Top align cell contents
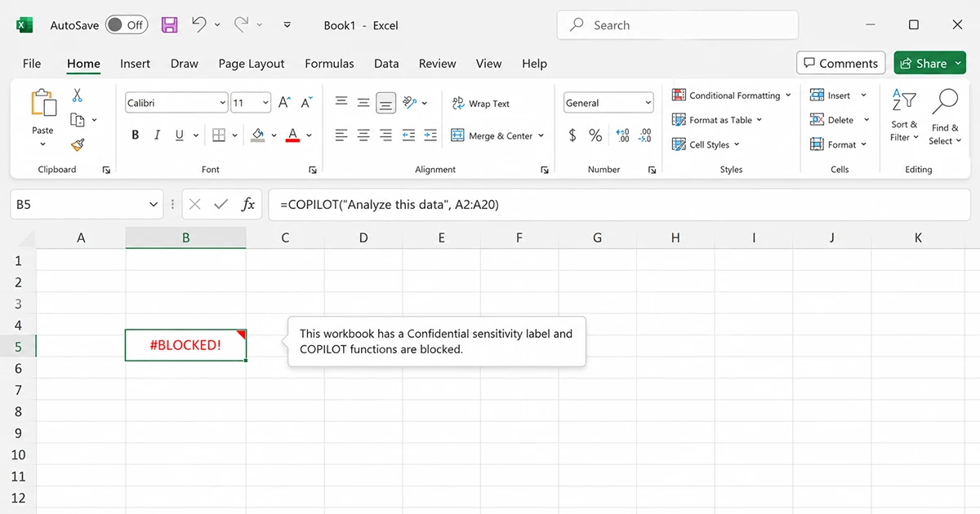Image resolution: width=980 pixels, height=514 pixels. 341,102
